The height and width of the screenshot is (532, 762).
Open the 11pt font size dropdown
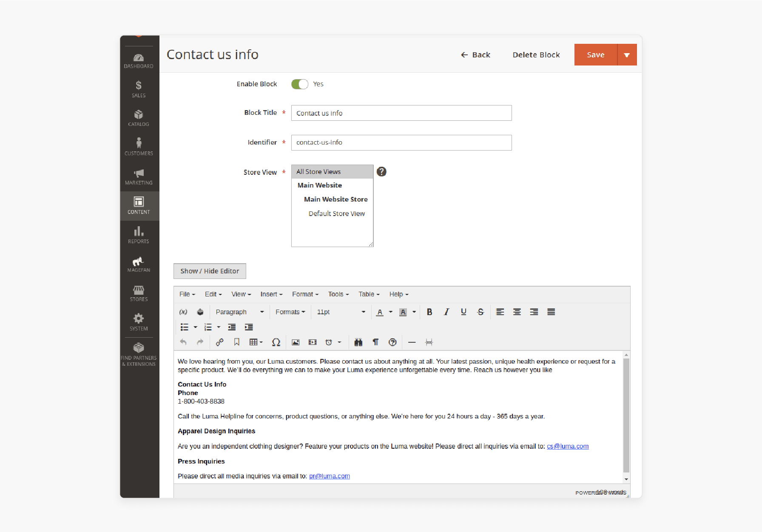tap(341, 312)
